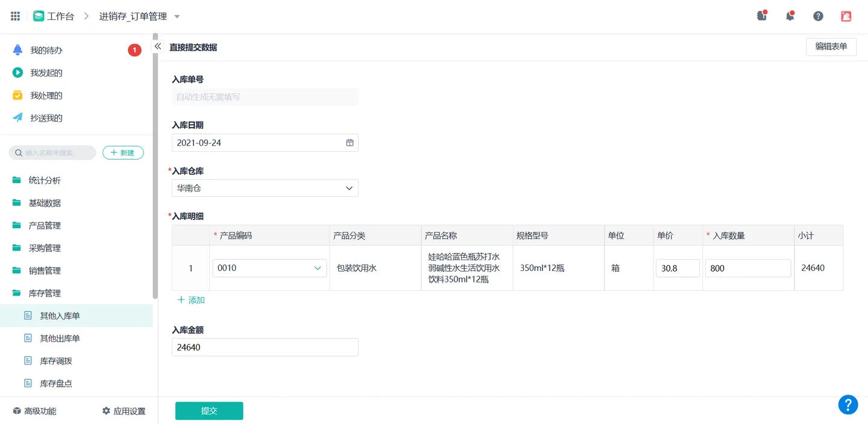Click the form icon of 库存盘点
868x424 pixels.
28,383
